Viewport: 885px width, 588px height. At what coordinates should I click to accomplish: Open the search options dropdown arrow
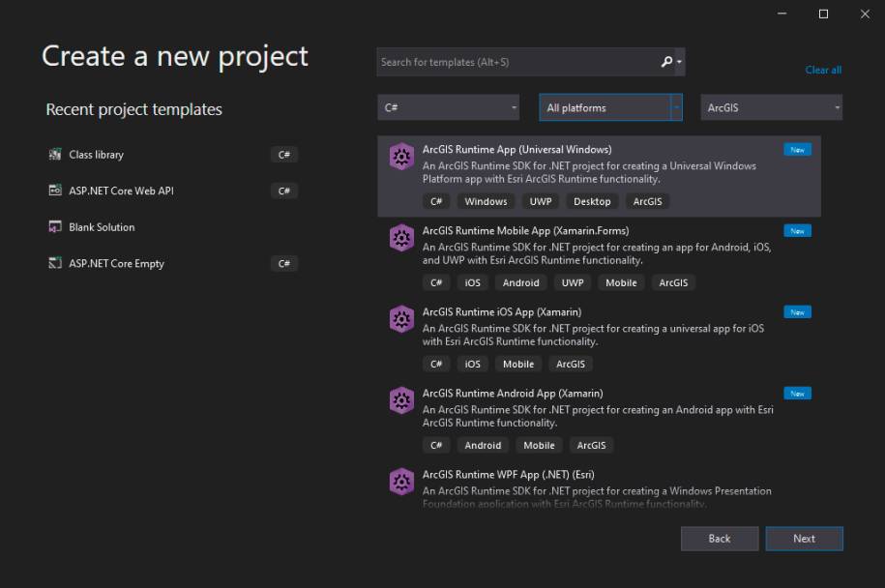pyautogui.click(x=679, y=62)
